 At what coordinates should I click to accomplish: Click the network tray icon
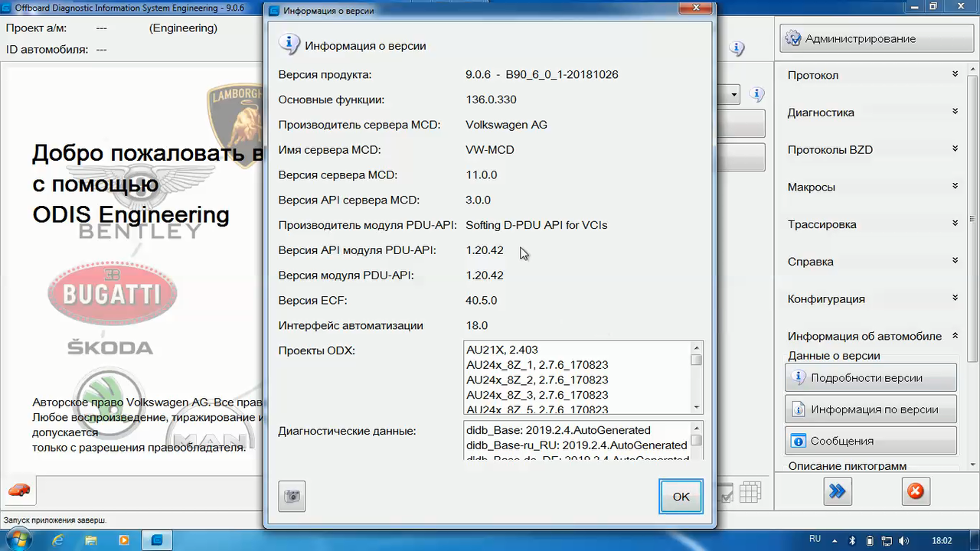886,540
